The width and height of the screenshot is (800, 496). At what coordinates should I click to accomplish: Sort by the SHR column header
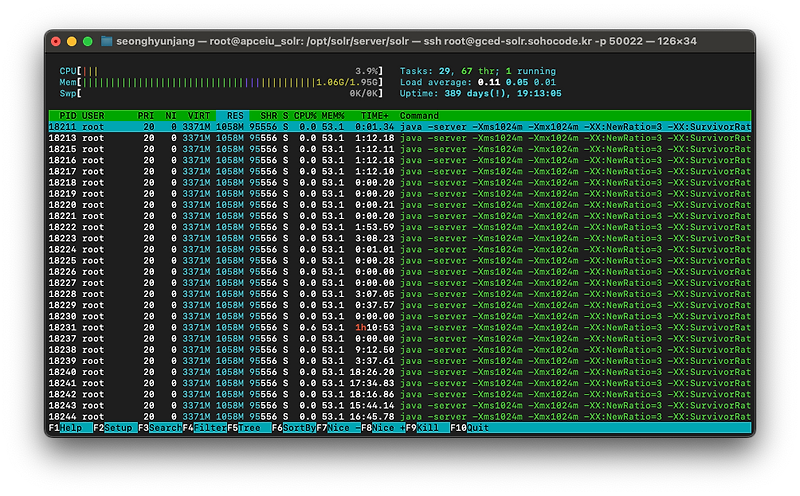(x=268, y=116)
